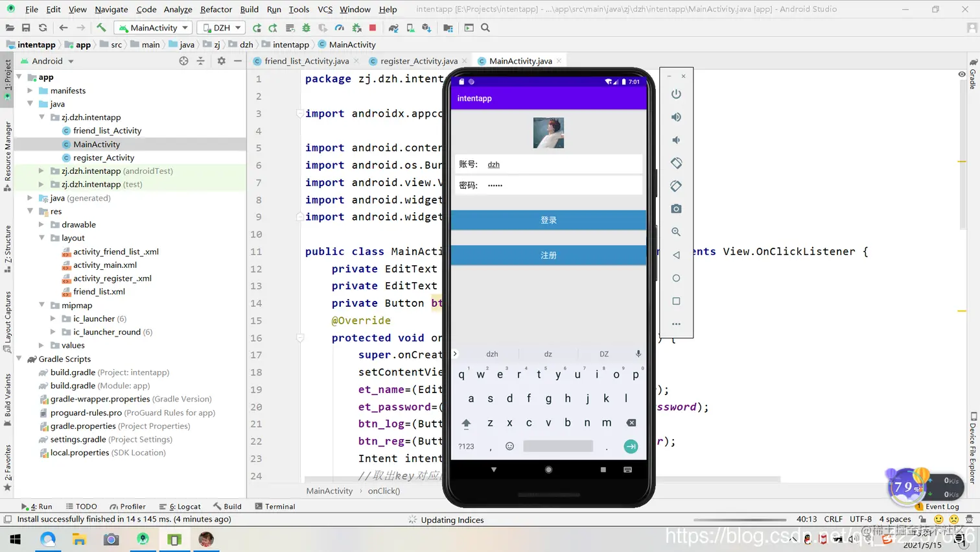This screenshot has height=552, width=980.
Task: Click emulator back triangle icon
Action: coord(676,255)
